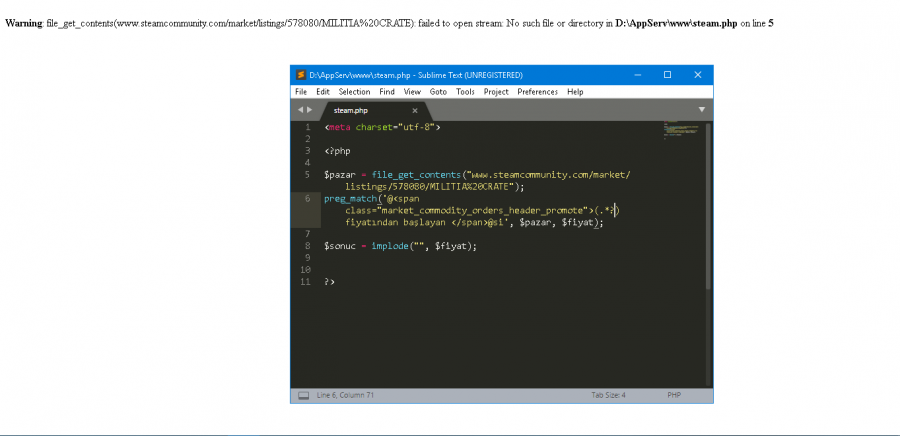The height and width of the screenshot is (436, 900).
Task: Open the Edit menu
Action: (x=323, y=92)
